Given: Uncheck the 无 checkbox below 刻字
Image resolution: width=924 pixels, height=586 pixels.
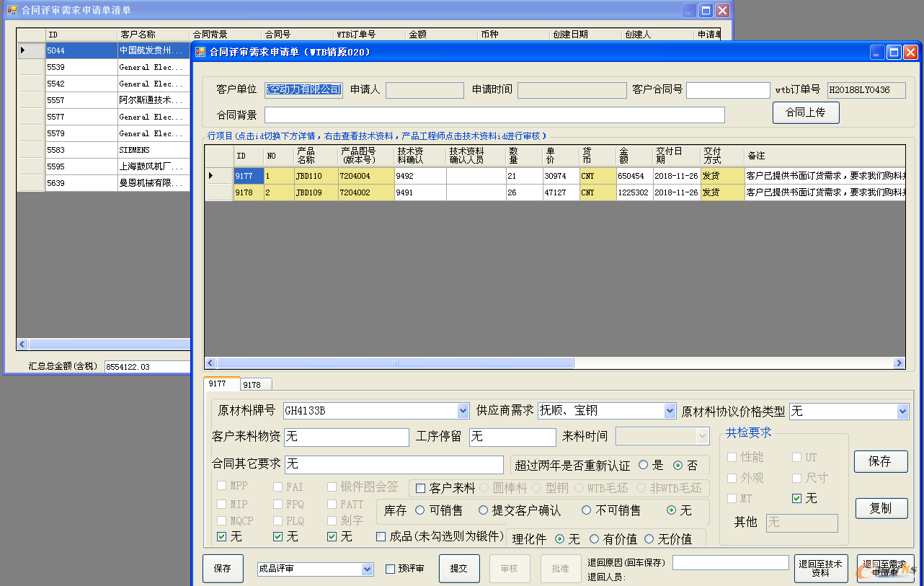Looking at the screenshot, I should (332, 536).
